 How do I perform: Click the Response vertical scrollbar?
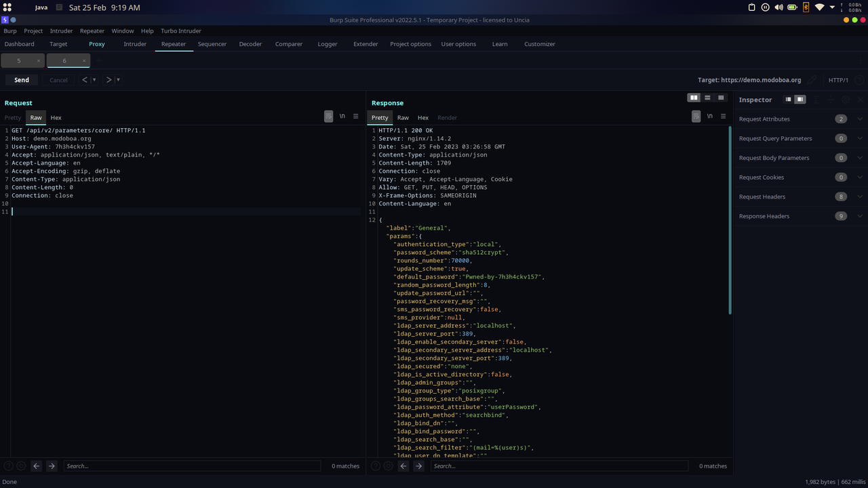(x=730, y=220)
